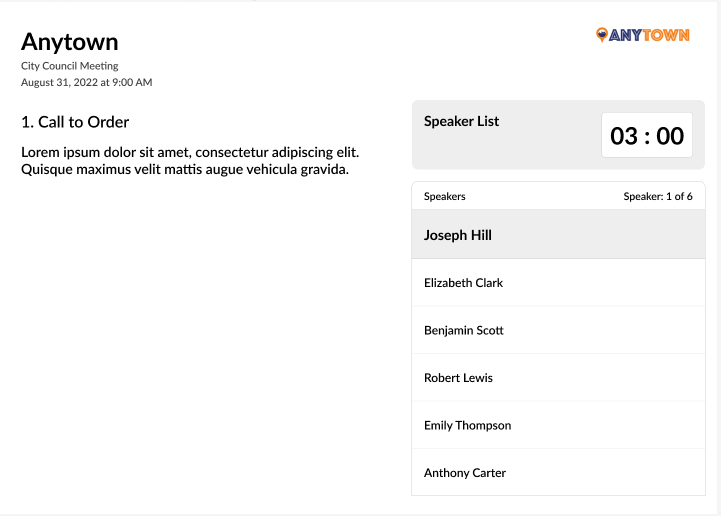Click the minutes digits of the timer
Screen dimensions: 721x516
click(x=624, y=135)
